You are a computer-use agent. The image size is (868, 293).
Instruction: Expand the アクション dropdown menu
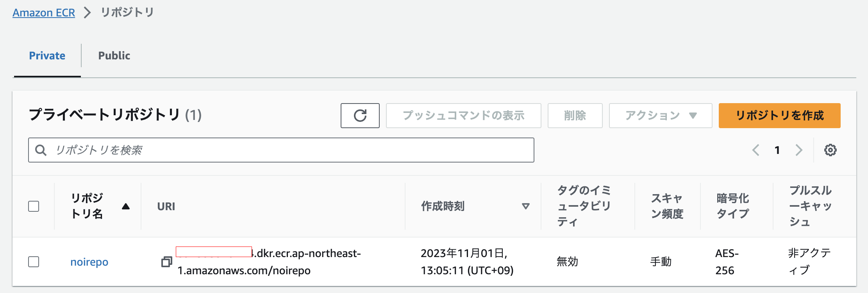661,116
